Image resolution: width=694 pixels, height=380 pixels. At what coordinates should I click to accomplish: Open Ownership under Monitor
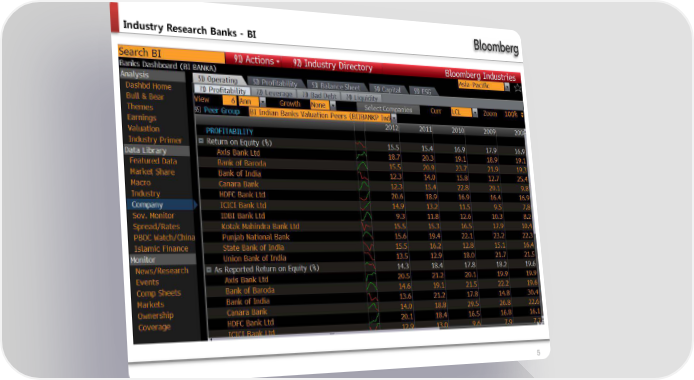(155, 316)
